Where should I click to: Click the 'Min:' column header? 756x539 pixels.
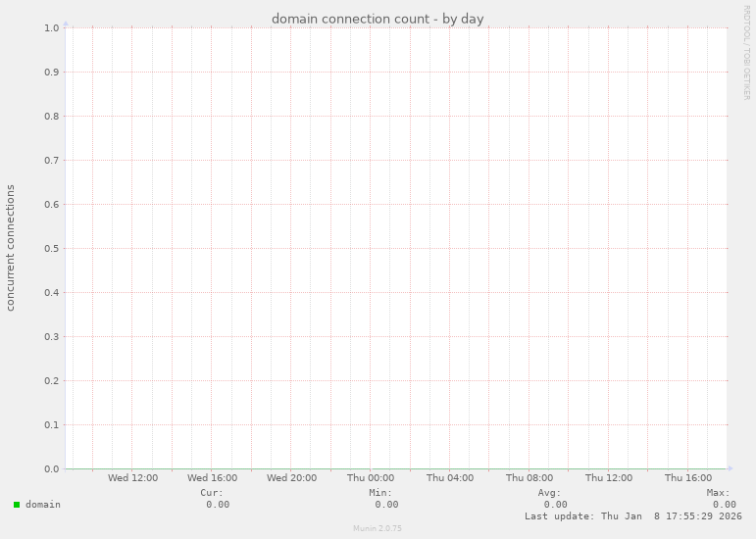pyautogui.click(x=380, y=493)
